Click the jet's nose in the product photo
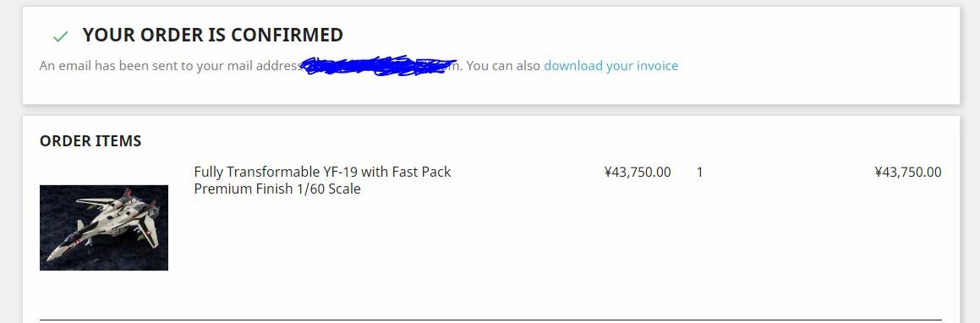 tap(49, 257)
